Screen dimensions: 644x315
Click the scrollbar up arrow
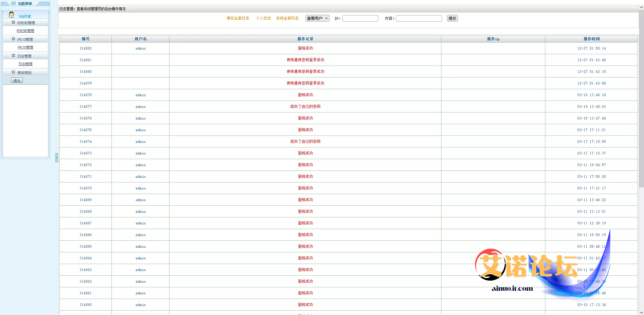click(x=641, y=8)
